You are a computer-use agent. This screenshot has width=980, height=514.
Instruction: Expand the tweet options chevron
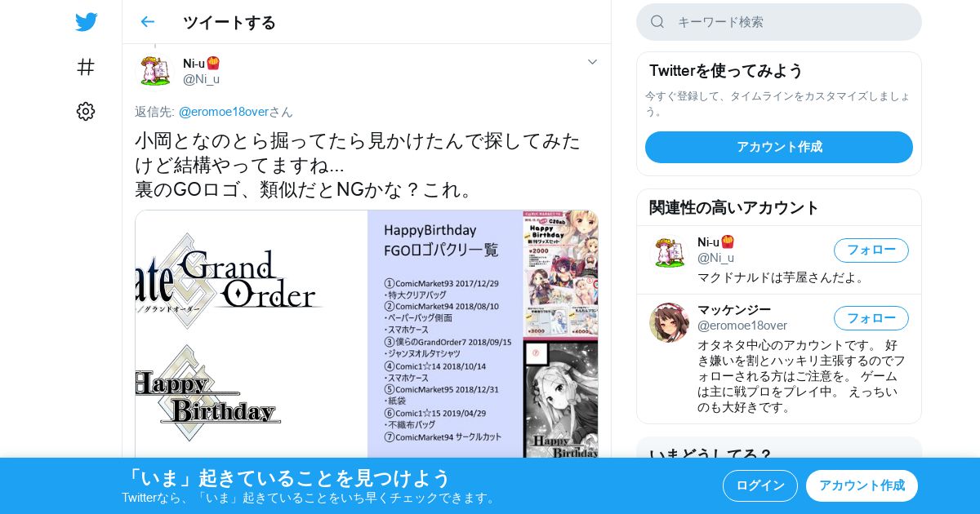tap(593, 62)
